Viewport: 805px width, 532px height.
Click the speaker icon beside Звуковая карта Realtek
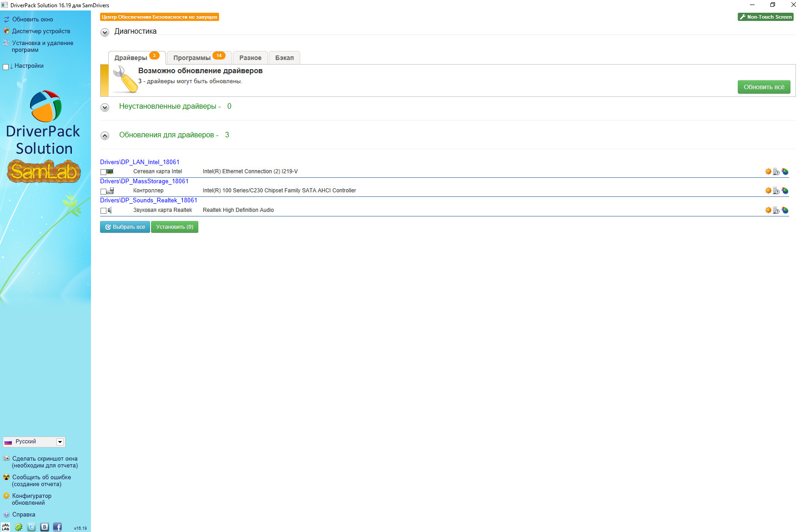point(110,210)
